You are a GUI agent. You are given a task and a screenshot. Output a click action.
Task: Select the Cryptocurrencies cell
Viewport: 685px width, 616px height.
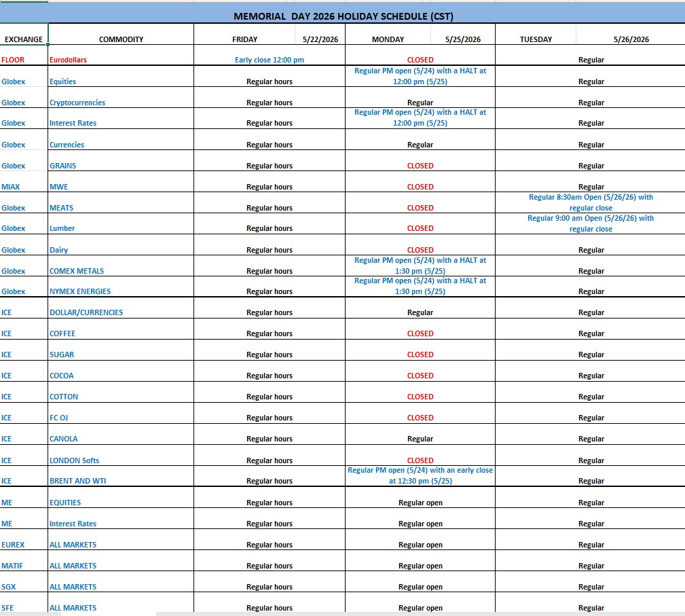(121, 98)
